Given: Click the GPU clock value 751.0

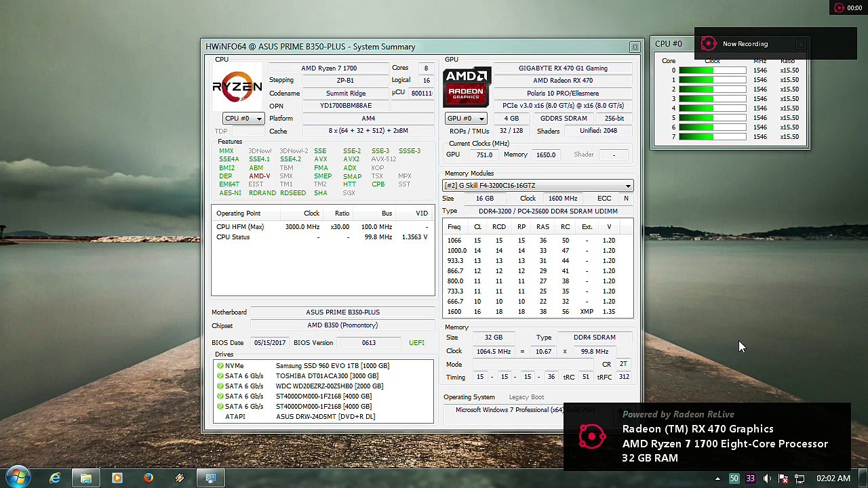Looking at the screenshot, I should coord(484,155).
